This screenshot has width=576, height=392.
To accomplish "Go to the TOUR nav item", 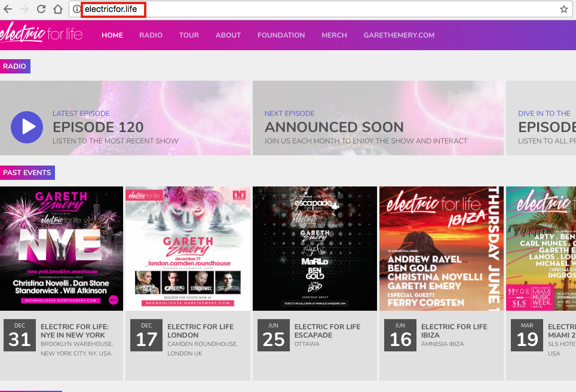I will 189,35.
